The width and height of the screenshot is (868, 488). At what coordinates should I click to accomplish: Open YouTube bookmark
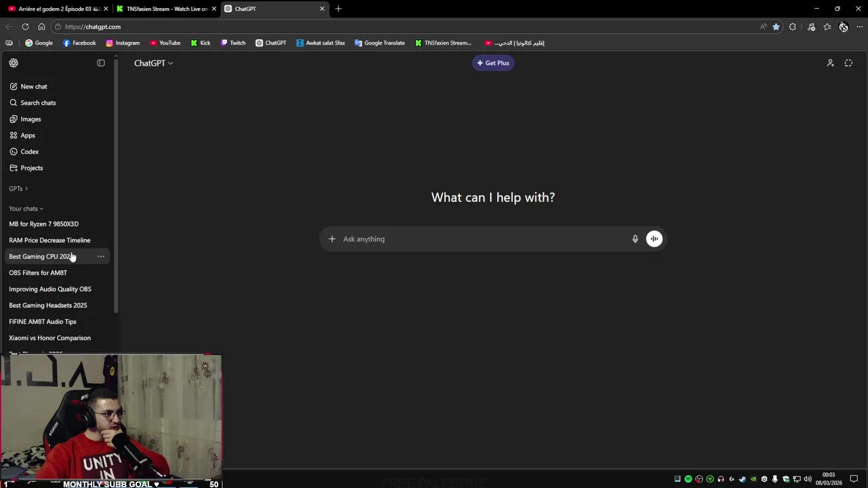165,43
